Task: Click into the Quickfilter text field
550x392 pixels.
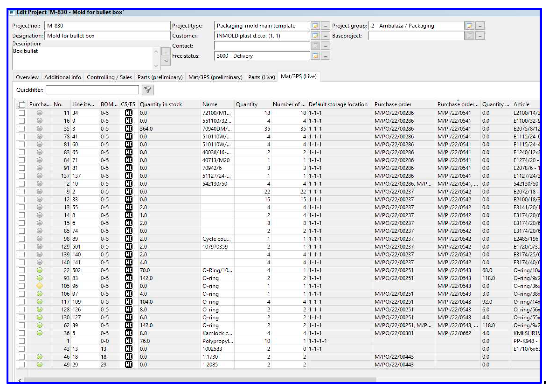Action: tap(92, 90)
